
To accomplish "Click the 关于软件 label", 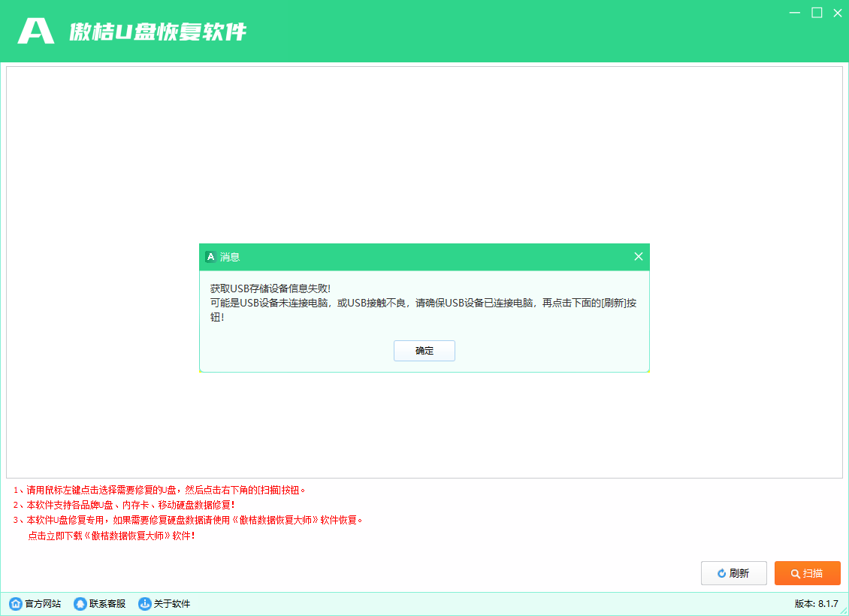I will (171, 603).
